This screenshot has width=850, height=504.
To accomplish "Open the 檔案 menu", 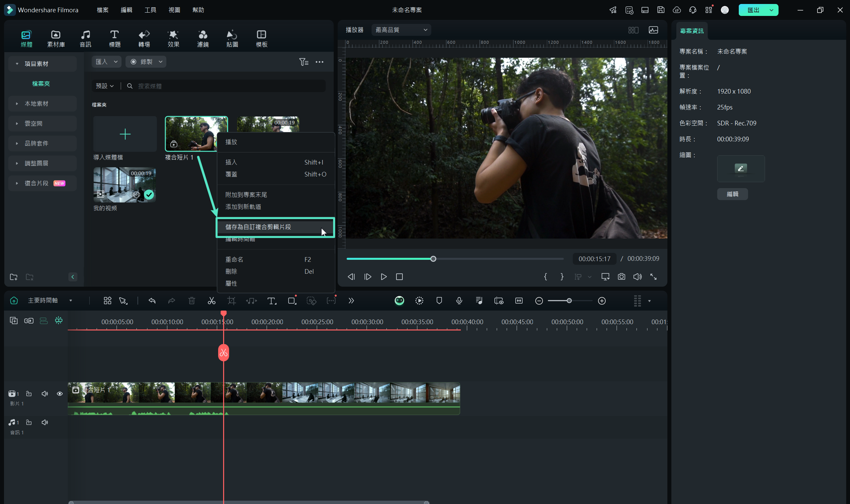I will pyautogui.click(x=102, y=10).
